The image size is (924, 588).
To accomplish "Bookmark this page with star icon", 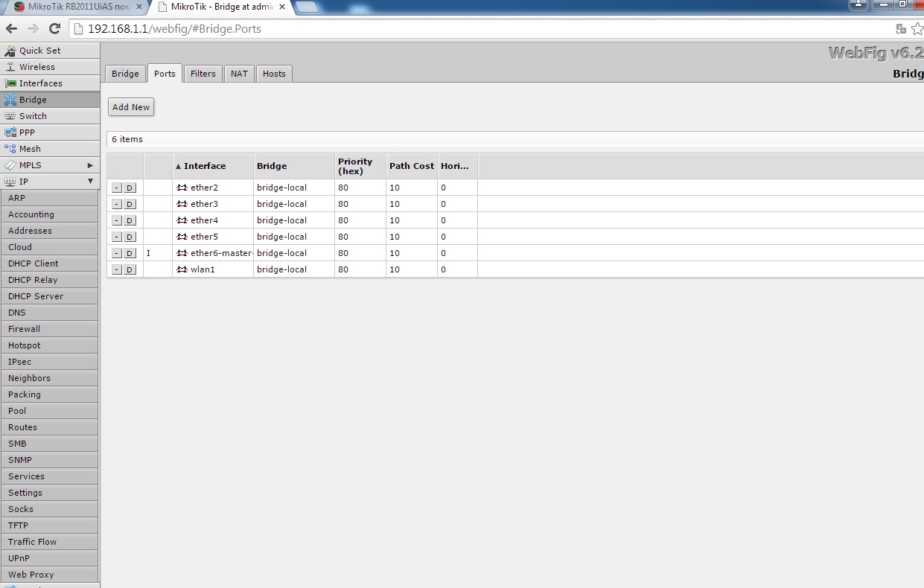I will pyautogui.click(x=917, y=29).
